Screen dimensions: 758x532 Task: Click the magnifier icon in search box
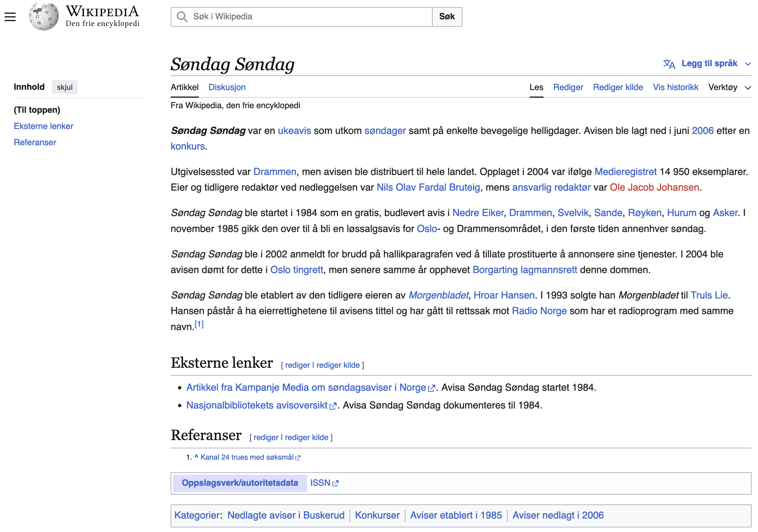click(x=182, y=17)
